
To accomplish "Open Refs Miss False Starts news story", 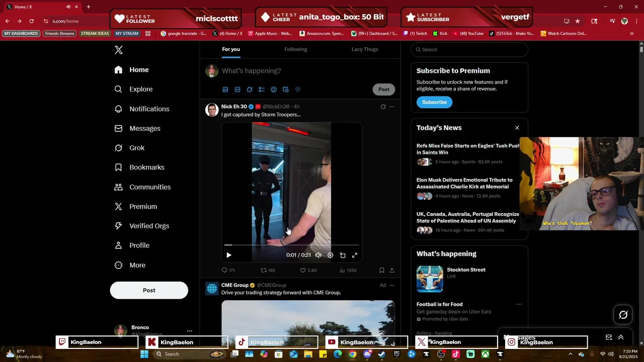I will click(468, 149).
